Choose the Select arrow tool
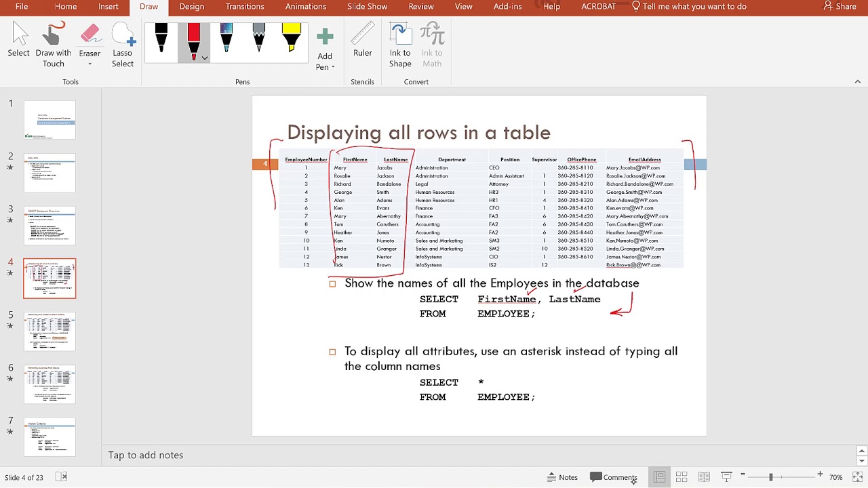This screenshot has width=868, height=488. [x=19, y=42]
